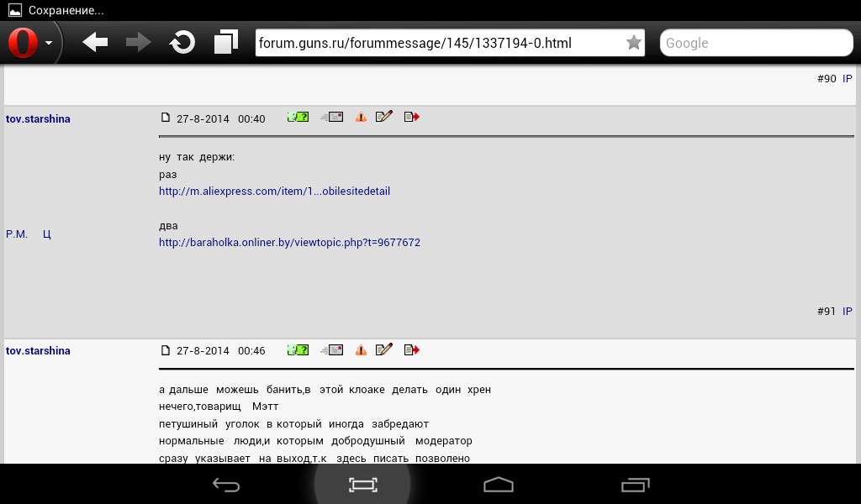Open the Opera main menu
The height and width of the screenshot is (504, 861).
click(29, 43)
